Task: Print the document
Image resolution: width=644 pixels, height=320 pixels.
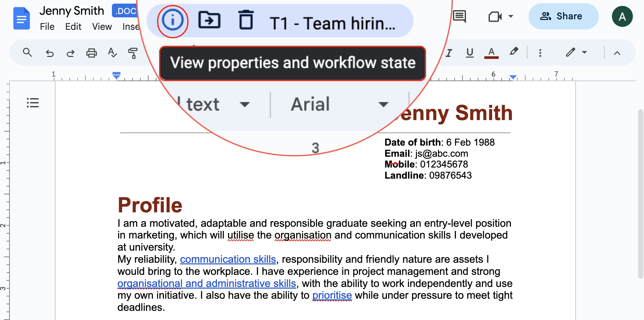Action: 91,53
